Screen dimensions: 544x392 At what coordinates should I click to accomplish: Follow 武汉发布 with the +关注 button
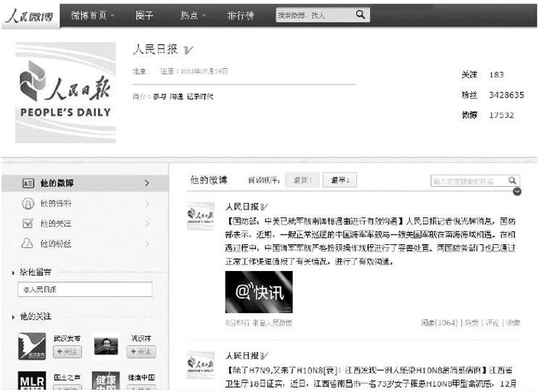tap(67, 351)
